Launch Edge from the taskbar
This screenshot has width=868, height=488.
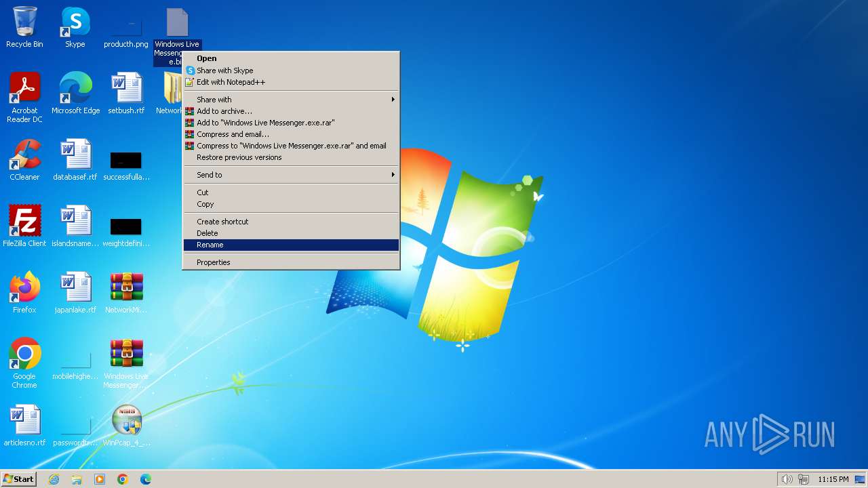click(146, 479)
